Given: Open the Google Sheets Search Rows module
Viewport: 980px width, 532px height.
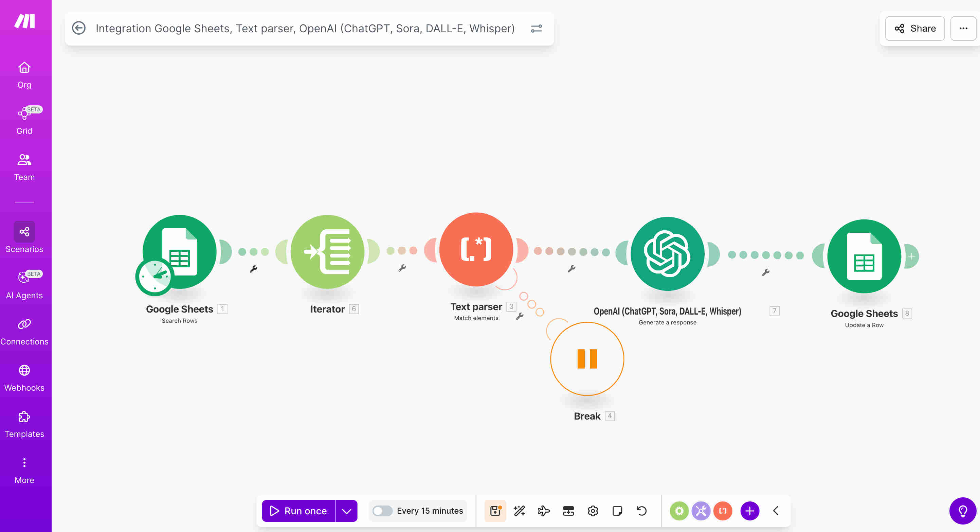Looking at the screenshot, I should (x=180, y=251).
